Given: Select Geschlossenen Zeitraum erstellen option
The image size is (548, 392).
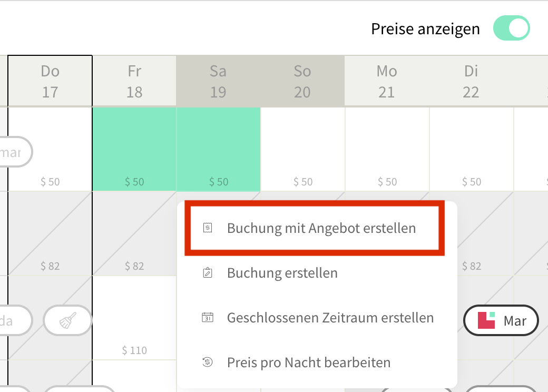Looking at the screenshot, I should click(x=317, y=318).
